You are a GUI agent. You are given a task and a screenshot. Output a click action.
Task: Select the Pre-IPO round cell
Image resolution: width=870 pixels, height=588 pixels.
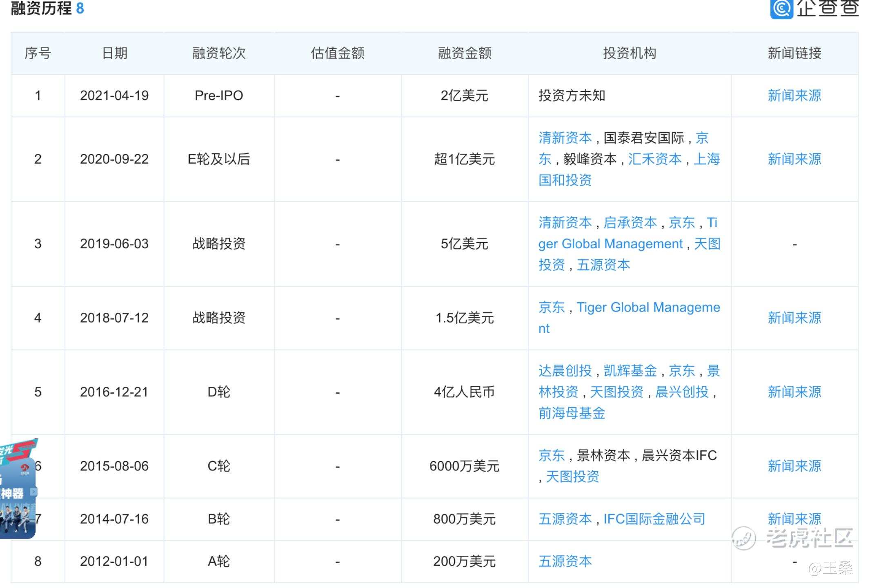219,96
